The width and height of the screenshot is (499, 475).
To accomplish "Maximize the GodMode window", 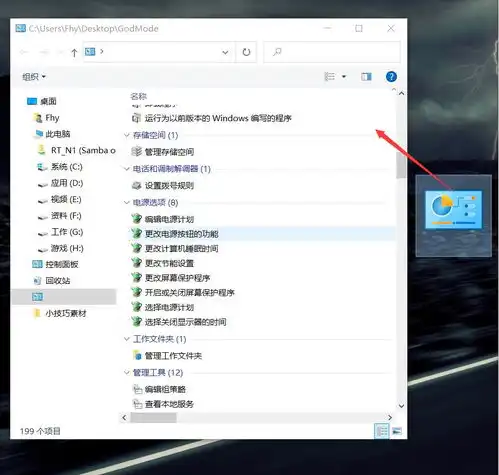I will pyautogui.click(x=359, y=29).
